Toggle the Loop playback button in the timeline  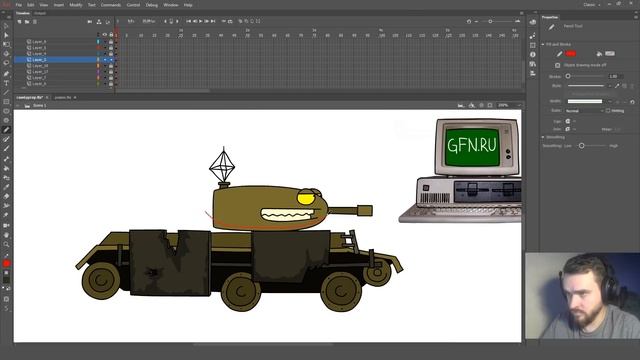coord(230,21)
